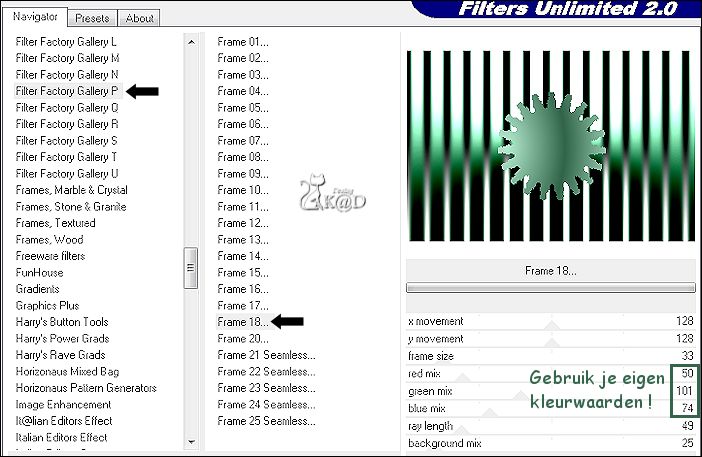Select Frame 12 filter
This screenshot has width=702, height=457.
click(x=243, y=223)
